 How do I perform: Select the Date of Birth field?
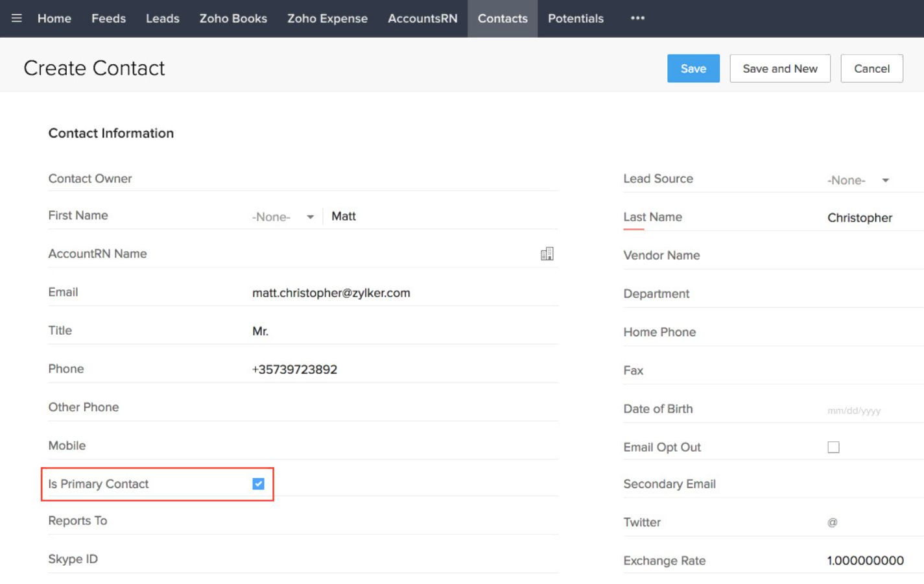pos(869,410)
